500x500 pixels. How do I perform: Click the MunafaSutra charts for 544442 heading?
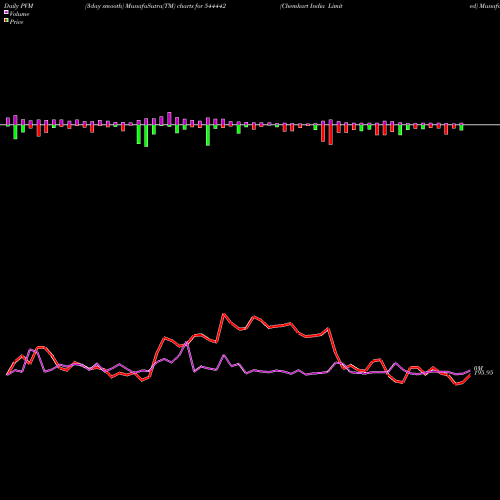coord(156,6)
